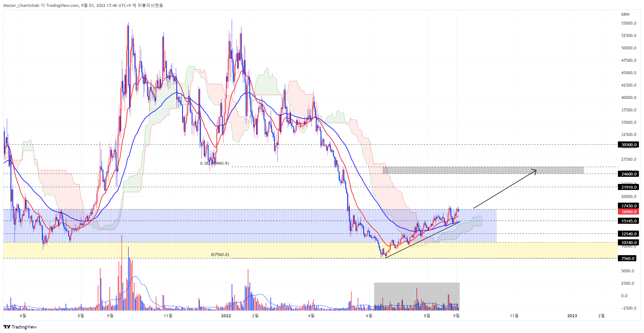Click the KRW currency label
Screen dimensions: 644x333
click(625, 15)
